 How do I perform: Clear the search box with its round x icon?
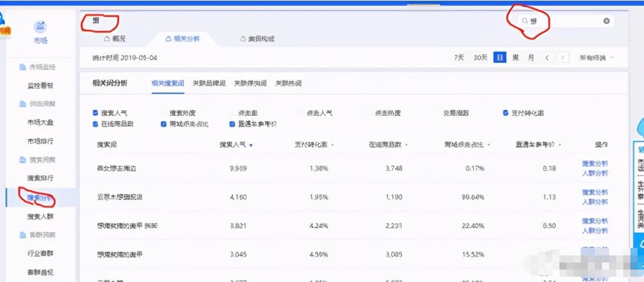tap(606, 21)
